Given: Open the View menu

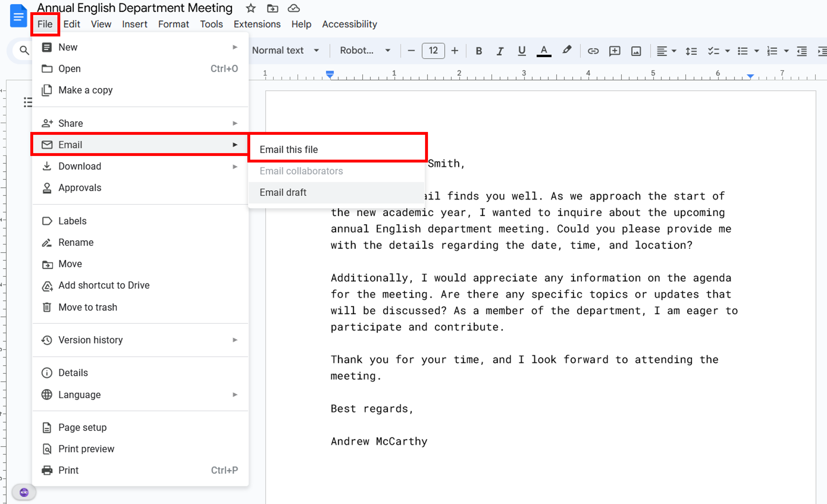Looking at the screenshot, I should (101, 24).
